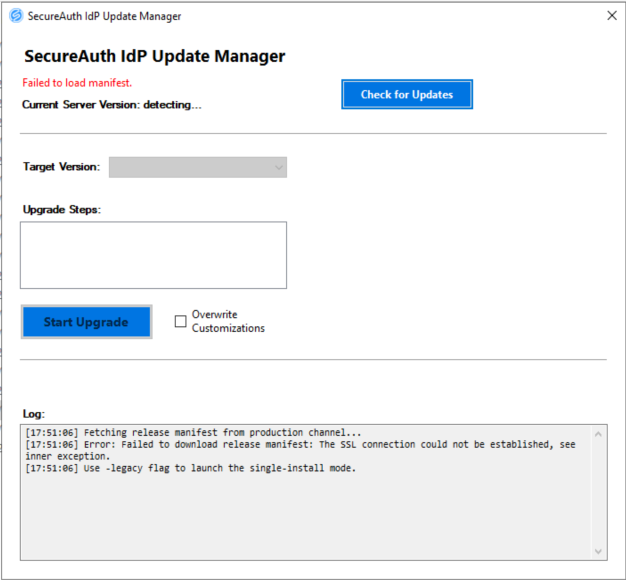
Task: Click the log scrollbar up arrow
Action: coord(598,434)
